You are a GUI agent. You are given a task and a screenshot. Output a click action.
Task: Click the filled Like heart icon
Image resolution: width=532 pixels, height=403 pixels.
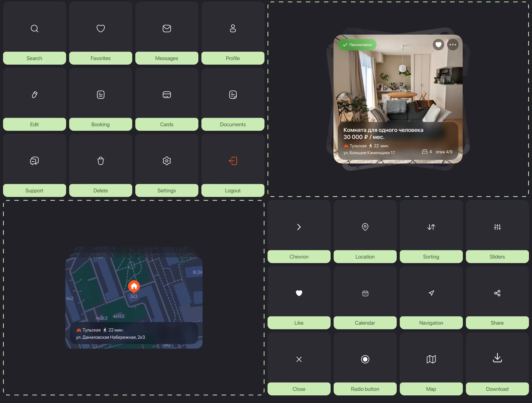point(299,293)
